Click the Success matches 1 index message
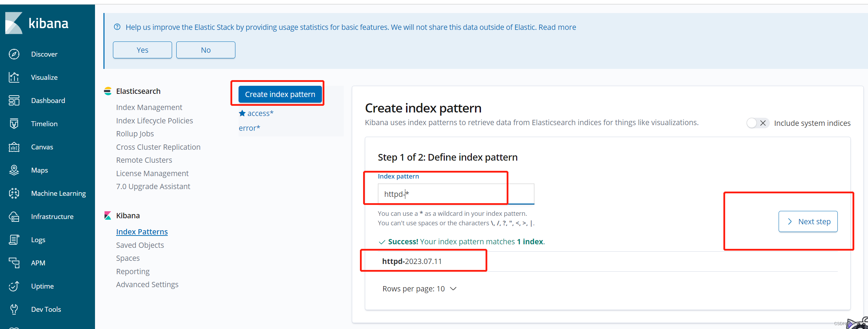The width and height of the screenshot is (868, 329). [x=462, y=241]
